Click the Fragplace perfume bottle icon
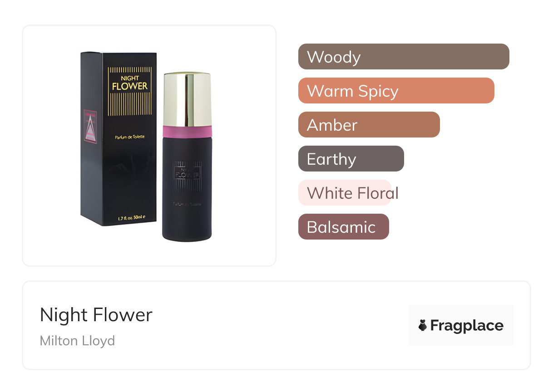Viewport: 553px width, 392px height. [x=423, y=325]
